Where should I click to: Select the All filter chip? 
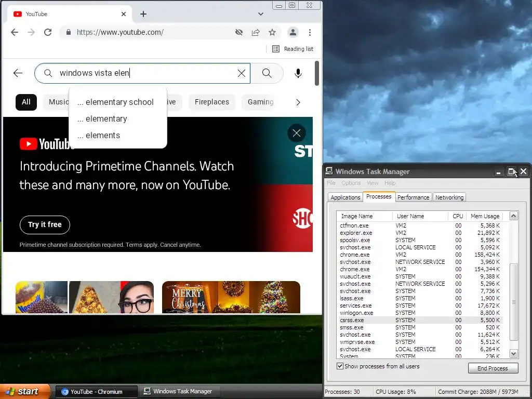[x=26, y=102]
